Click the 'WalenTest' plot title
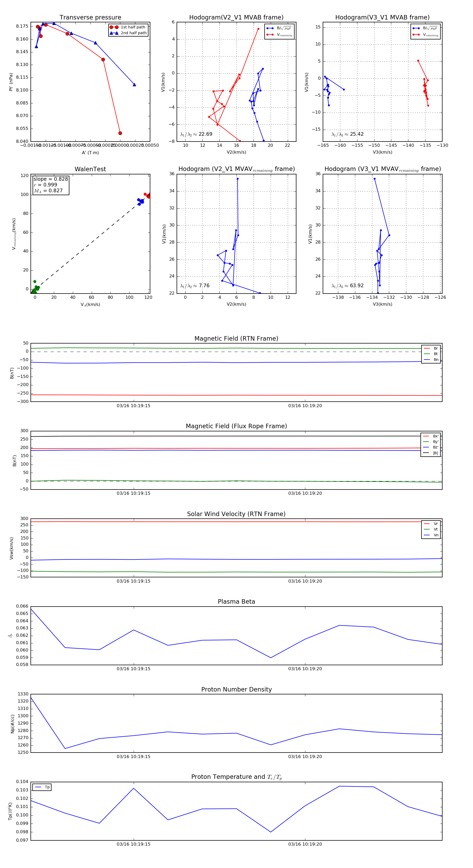 (x=90, y=169)
